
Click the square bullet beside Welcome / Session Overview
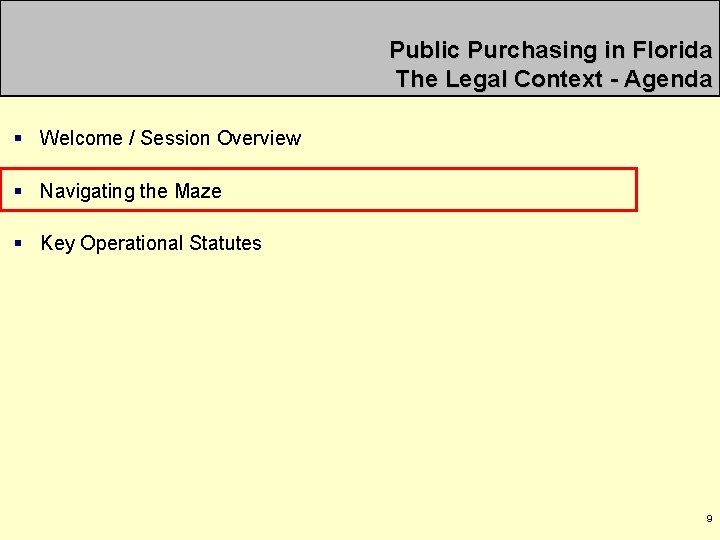pos(18,138)
